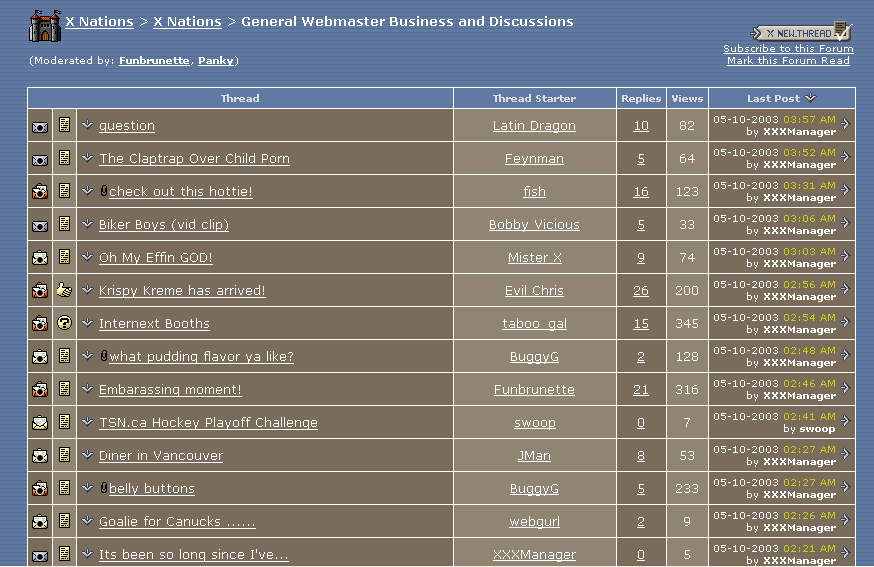Open the Internext Booths thread
This screenshot has height=567, width=874.
pos(154,324)
